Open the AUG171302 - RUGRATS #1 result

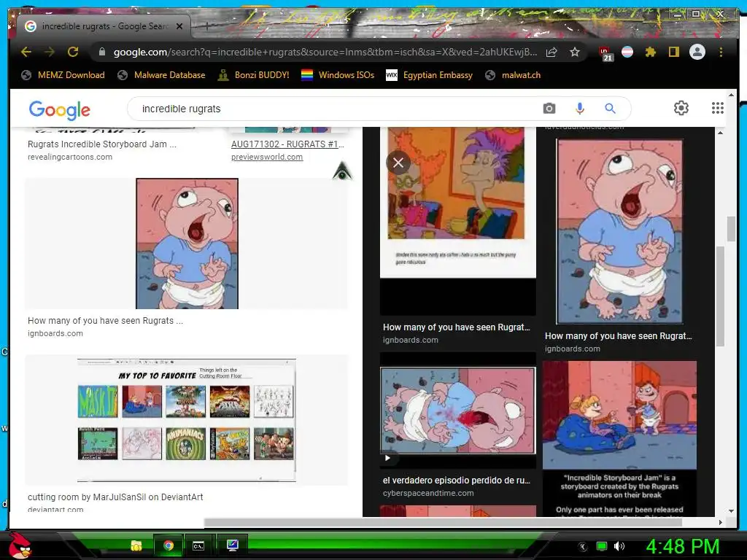click(x=287, y=144)
